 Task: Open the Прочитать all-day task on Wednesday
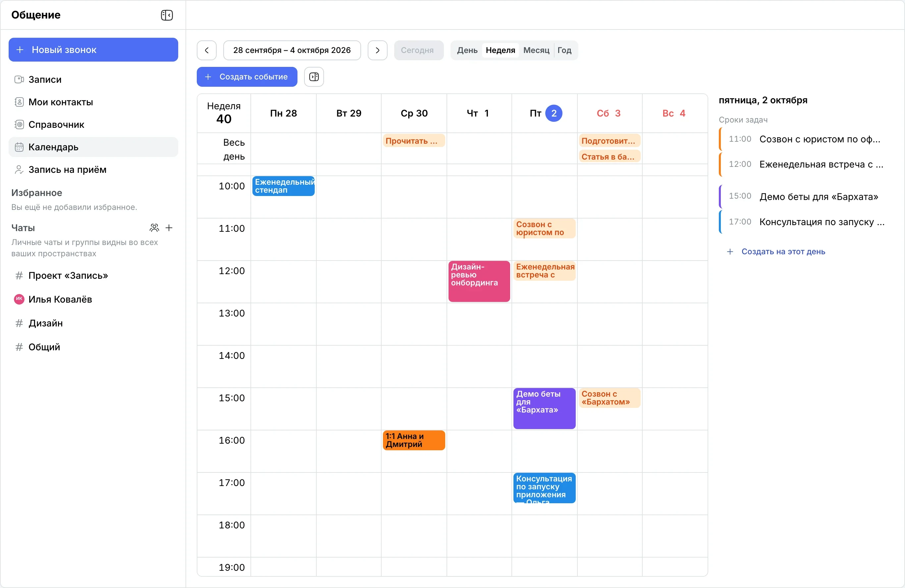pyautogui.click(x=414, y=141)
